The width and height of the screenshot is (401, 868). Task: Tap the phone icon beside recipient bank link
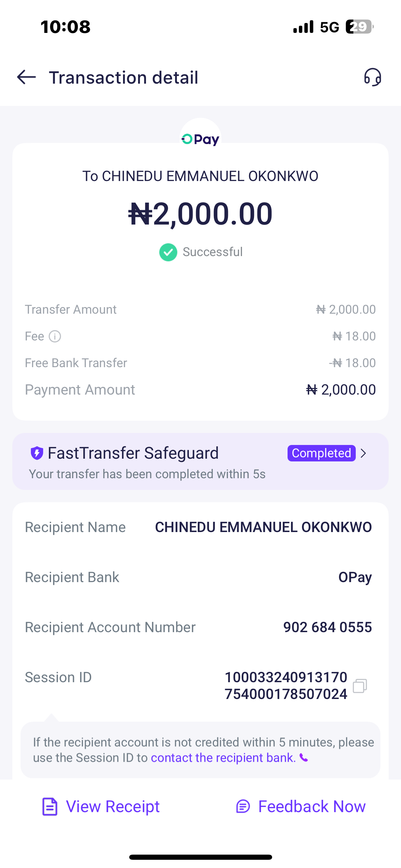click(x=304, y=758)
